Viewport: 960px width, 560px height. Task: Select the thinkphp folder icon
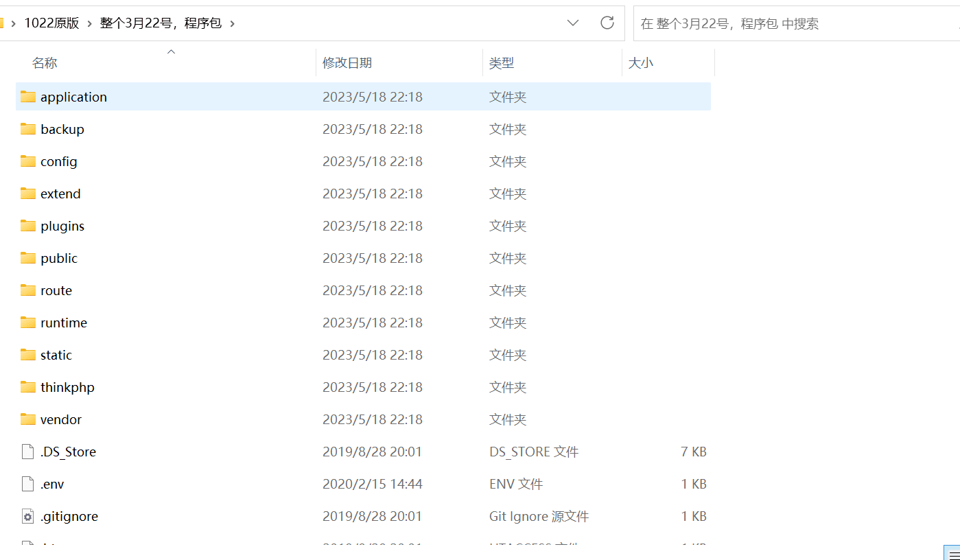(x=28, y=387)
